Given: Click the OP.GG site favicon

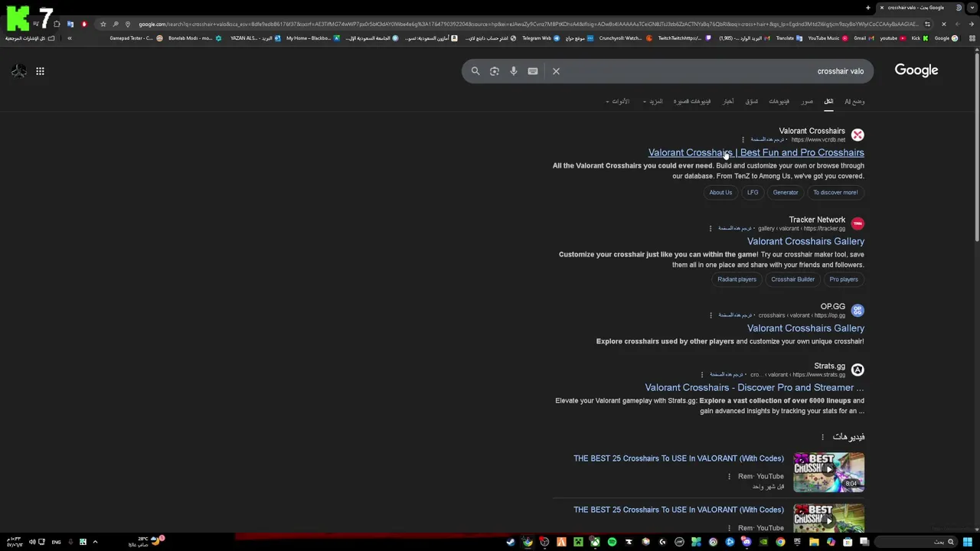Looking at the screenshot, I should (x=857, y=311).
